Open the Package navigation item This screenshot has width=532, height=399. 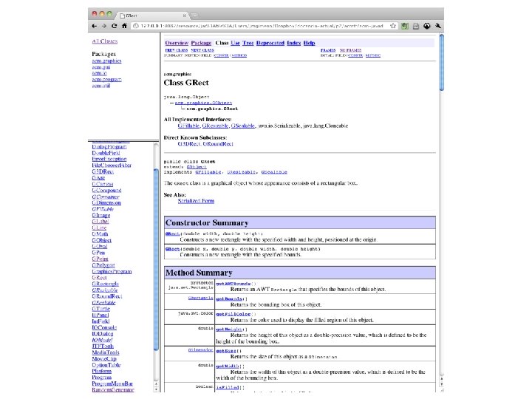[201, 43]
